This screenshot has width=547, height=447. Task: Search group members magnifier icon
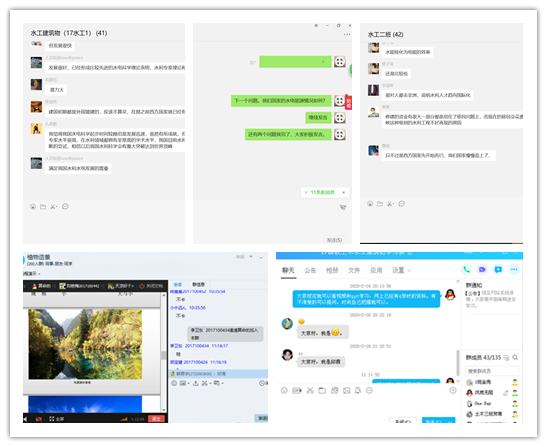point(515,357)
